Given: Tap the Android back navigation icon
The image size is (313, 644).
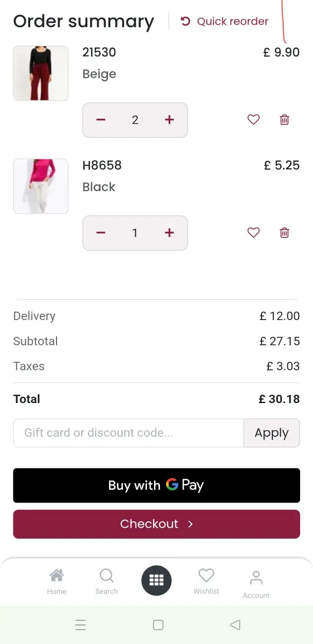Looking at the screenshot, I should [235, 625].
